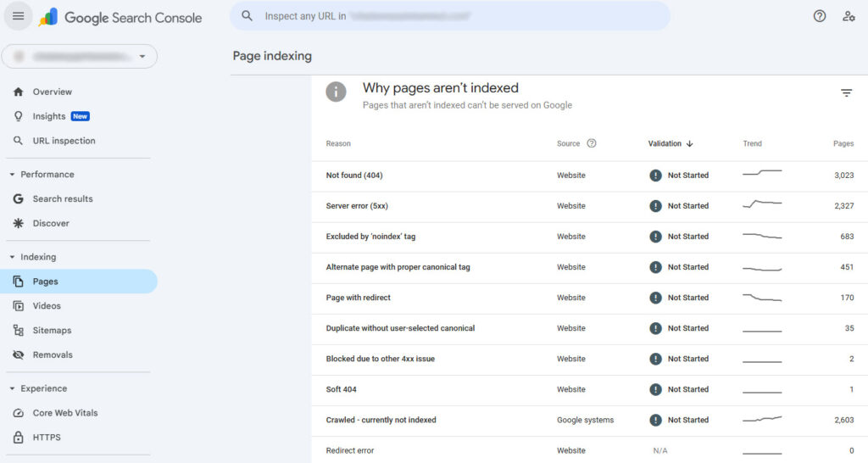Click the magnifier icon in the URL search bar
This screenshot has width=868, height=463.
[x=247, y=16]
